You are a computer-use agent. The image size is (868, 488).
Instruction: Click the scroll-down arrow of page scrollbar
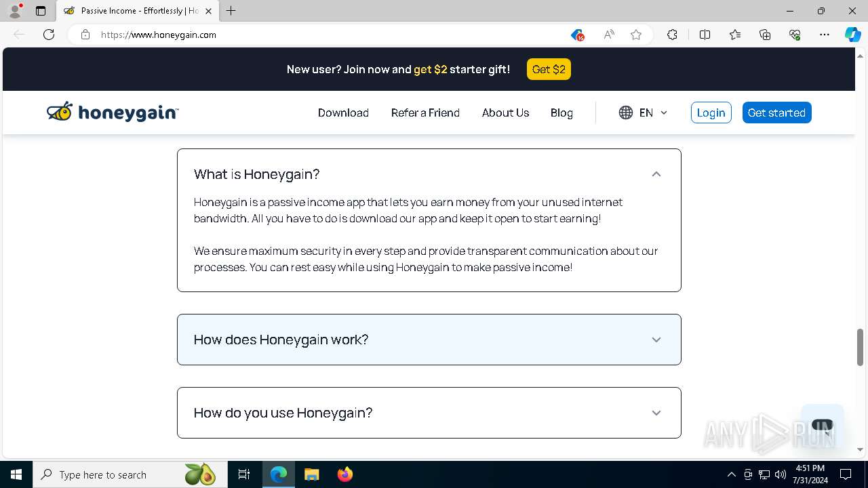[x=860, y=449]
